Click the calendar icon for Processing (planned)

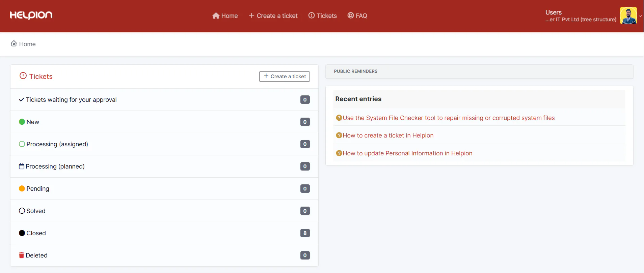[22, 166]
